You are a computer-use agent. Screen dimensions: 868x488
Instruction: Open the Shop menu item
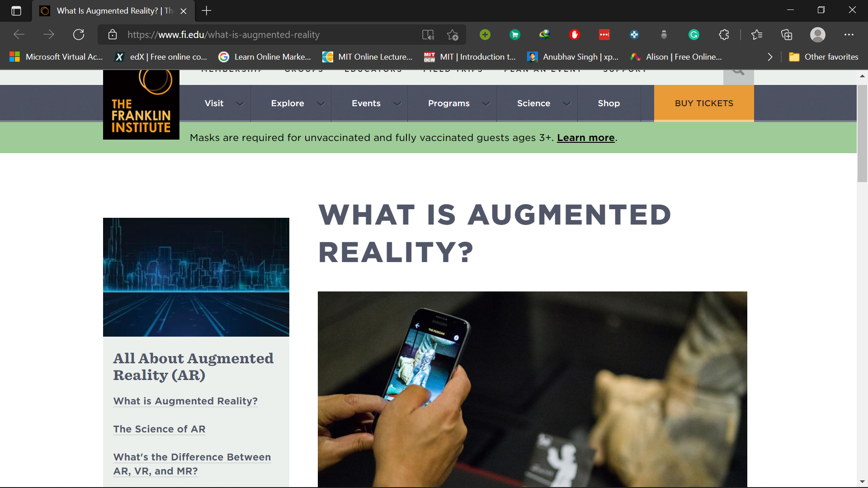coord(609,103)
